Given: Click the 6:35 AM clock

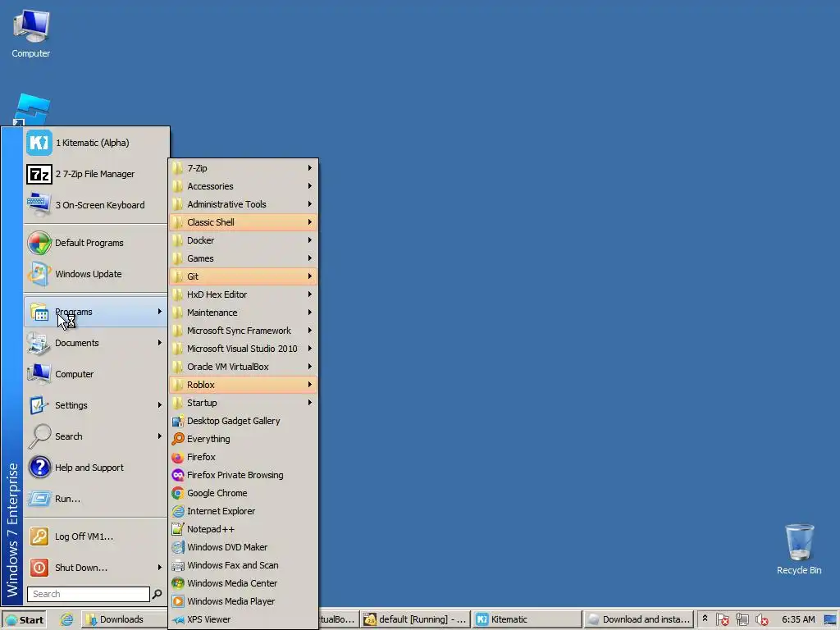Looking at the screenshot, I should point(798,619).
